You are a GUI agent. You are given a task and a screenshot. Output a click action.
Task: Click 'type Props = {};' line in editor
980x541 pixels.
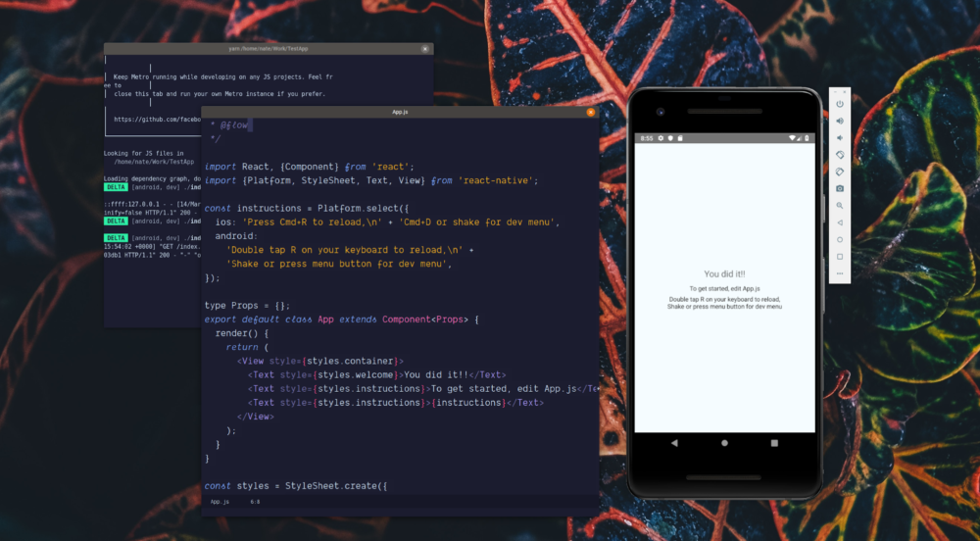pyautogui.click(x=247, y=306)
